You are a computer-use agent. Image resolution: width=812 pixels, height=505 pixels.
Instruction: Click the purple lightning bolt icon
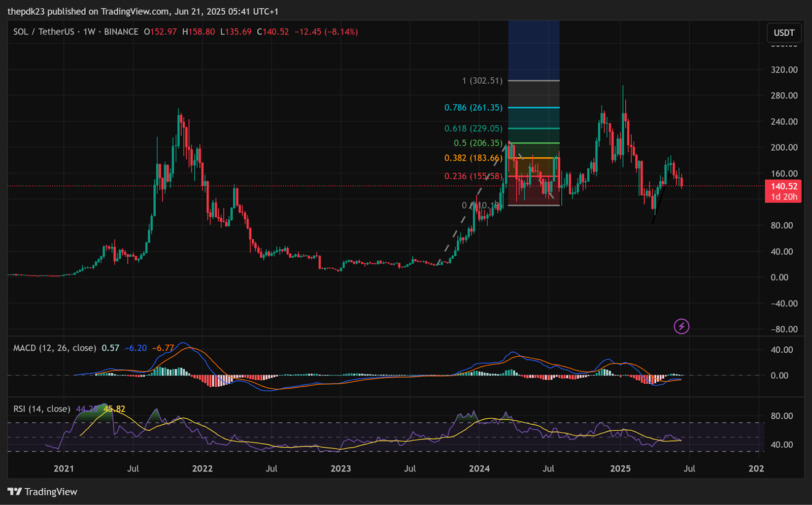[681, 326]
